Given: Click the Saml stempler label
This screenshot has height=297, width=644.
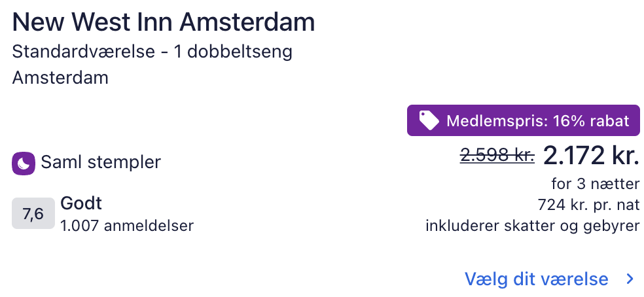Looking at the screenshot, I should tap(101, 162).
